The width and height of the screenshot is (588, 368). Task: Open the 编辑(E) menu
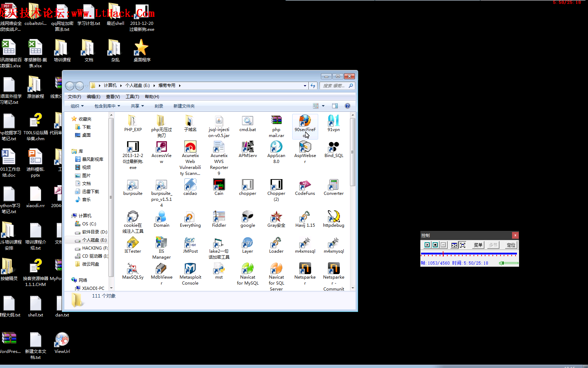tap(93, 97)
